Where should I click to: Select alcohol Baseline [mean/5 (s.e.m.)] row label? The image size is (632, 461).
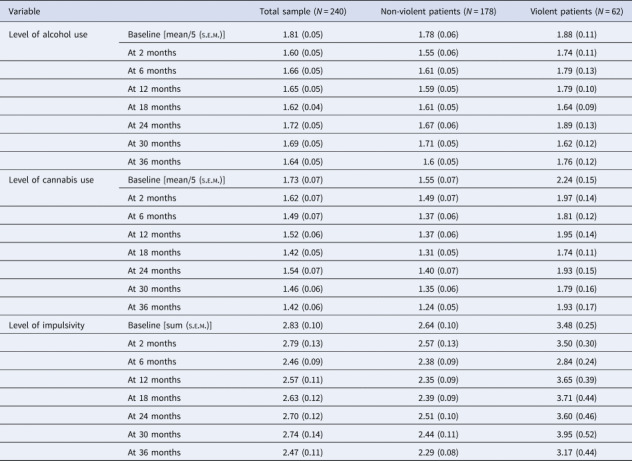(177, 35)
